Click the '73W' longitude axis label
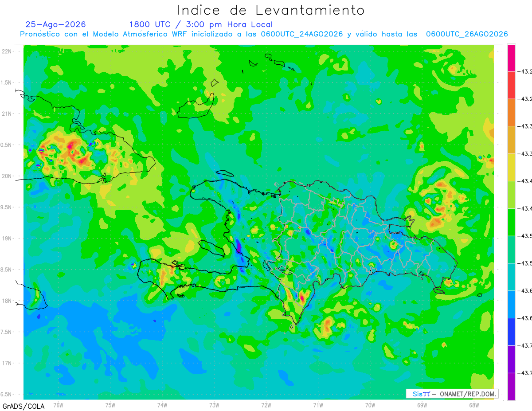This screenshot has width=532, height=411. tap(214, 405)
